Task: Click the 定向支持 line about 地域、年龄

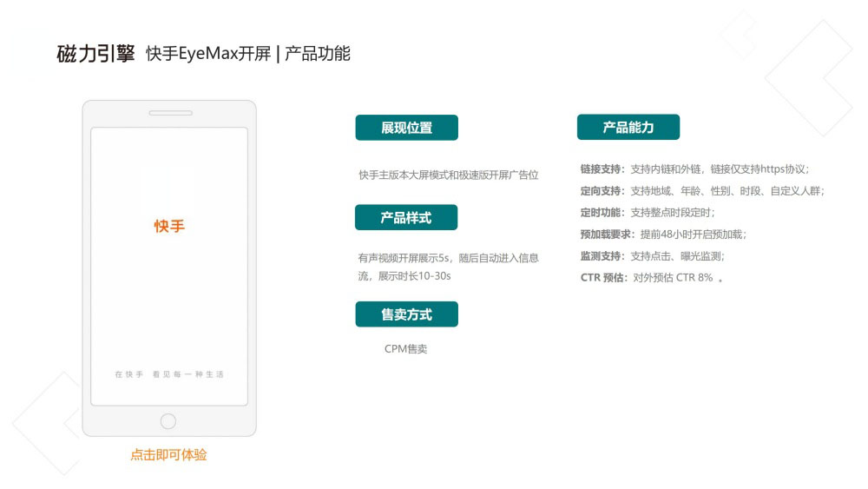Action: point(702,191)
